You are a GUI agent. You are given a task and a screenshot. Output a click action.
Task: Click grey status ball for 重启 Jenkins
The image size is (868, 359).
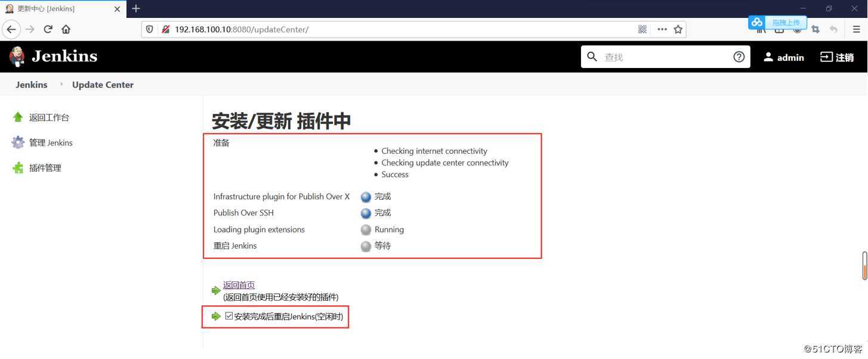[x=366, y=246]
